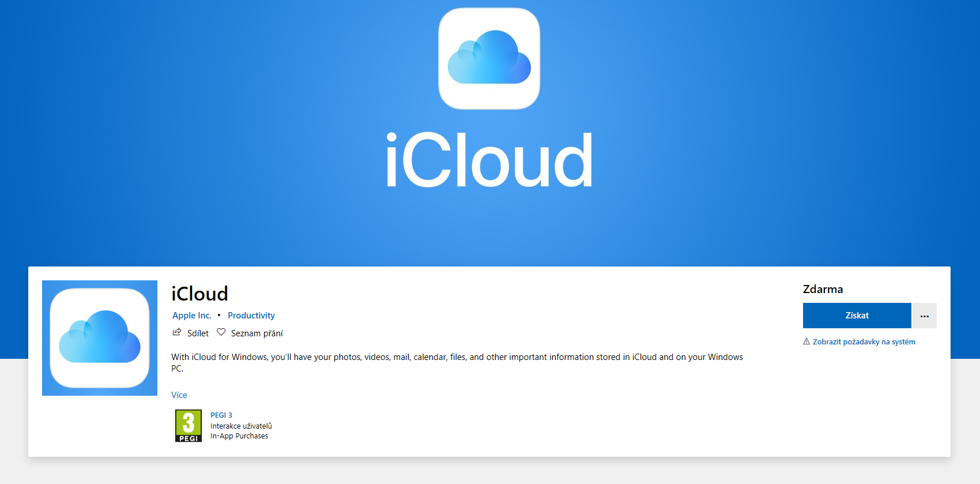The width and height of the screenshot is (980, 484).
Task: Expand the description with Více
Action: [179, 395]
